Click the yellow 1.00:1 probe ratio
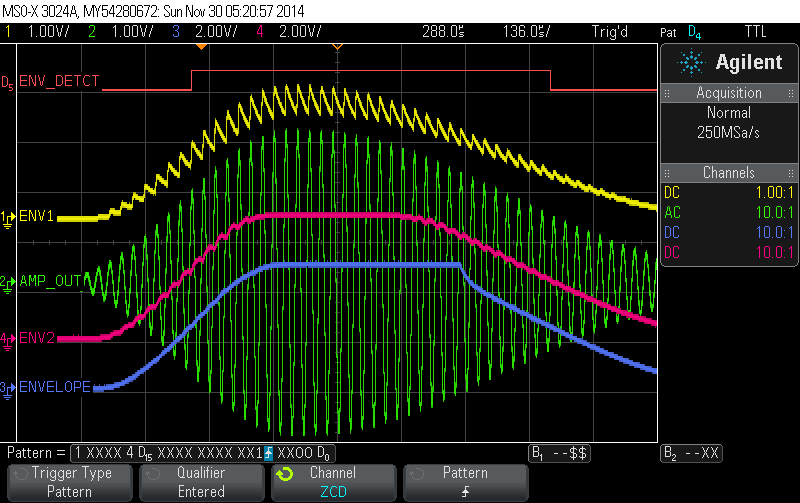The height and width of the screenshot is (503, 800). coord(774,192)
